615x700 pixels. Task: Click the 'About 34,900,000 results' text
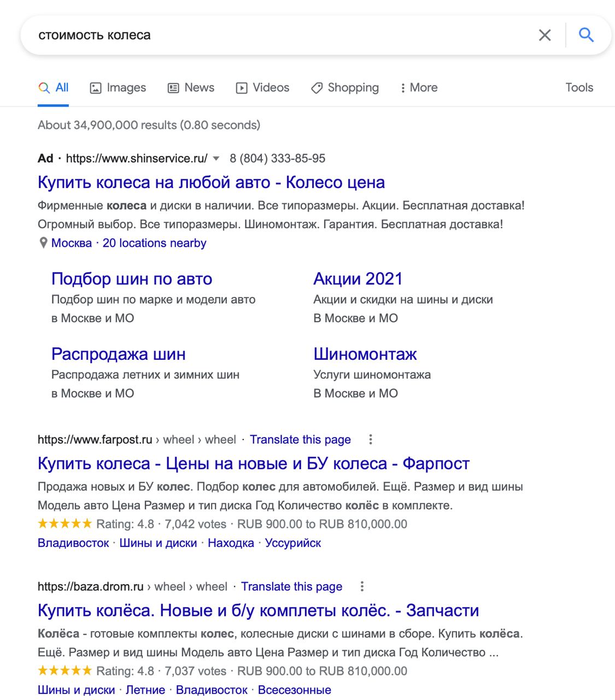pos(149,125)
